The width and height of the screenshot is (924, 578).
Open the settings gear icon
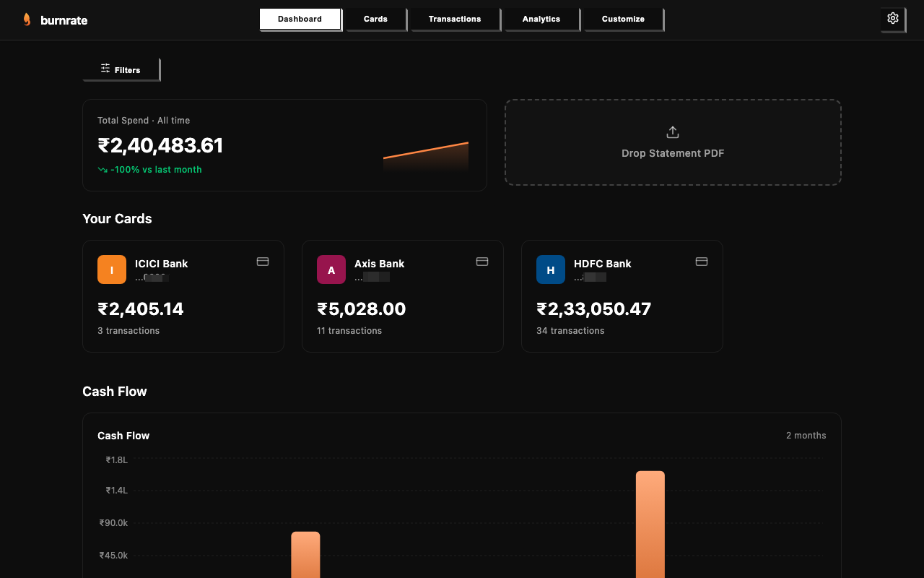point(892,19)
